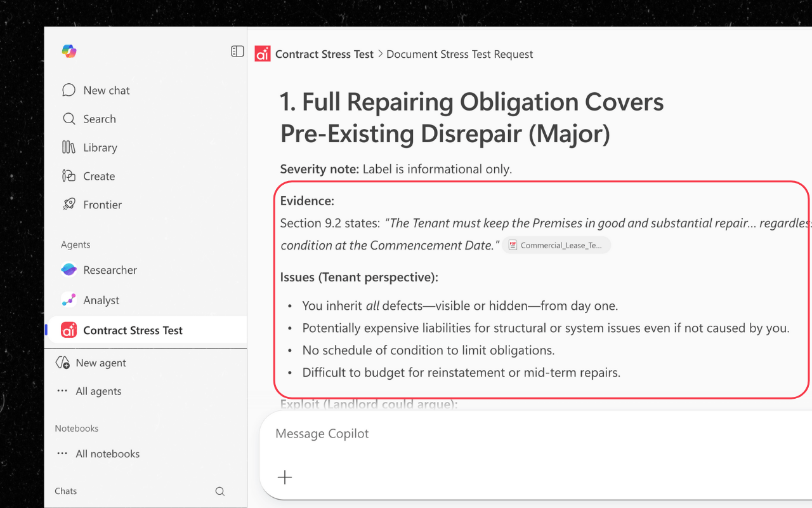
Task: Click the Create icon
Action: [69, 176]
